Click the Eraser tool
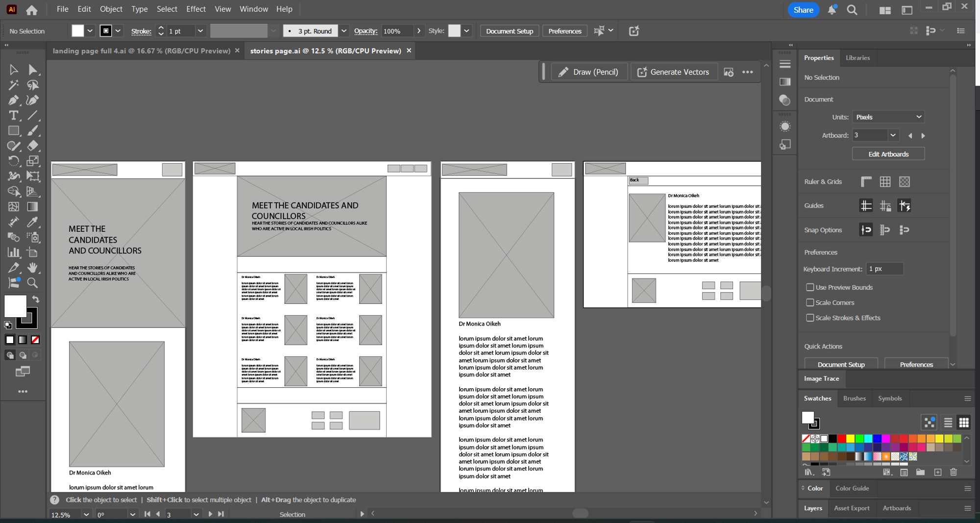This screenshot has height=523, width=980. tap(32, 146)
